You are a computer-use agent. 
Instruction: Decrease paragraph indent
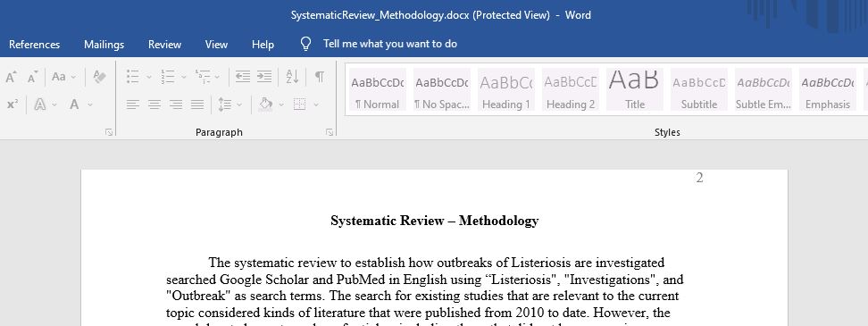coord(243,77)
